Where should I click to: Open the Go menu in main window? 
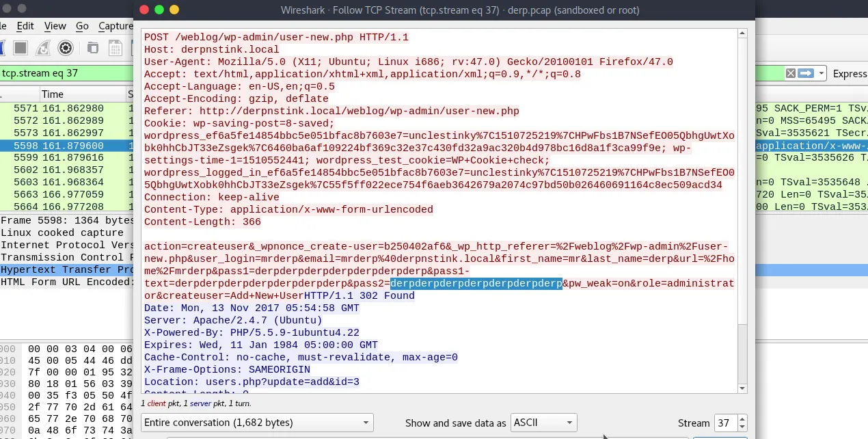click(x=83, y=26)
